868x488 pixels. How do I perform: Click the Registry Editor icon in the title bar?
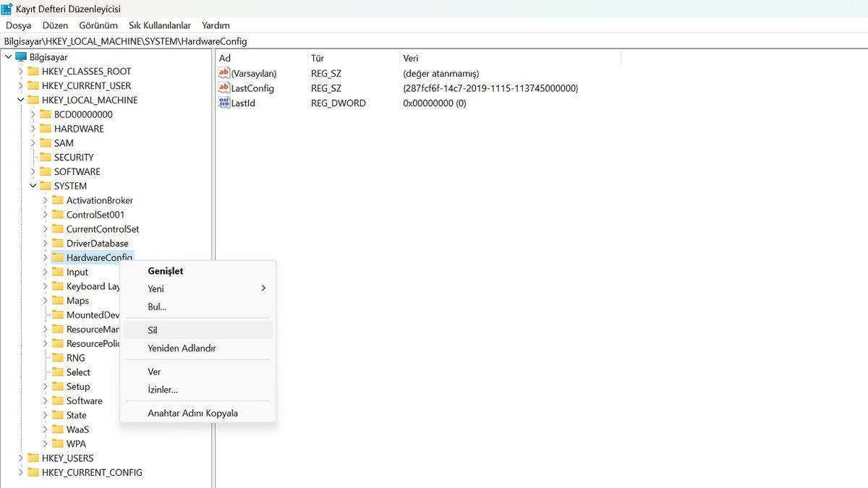click(x=8, y=8)
